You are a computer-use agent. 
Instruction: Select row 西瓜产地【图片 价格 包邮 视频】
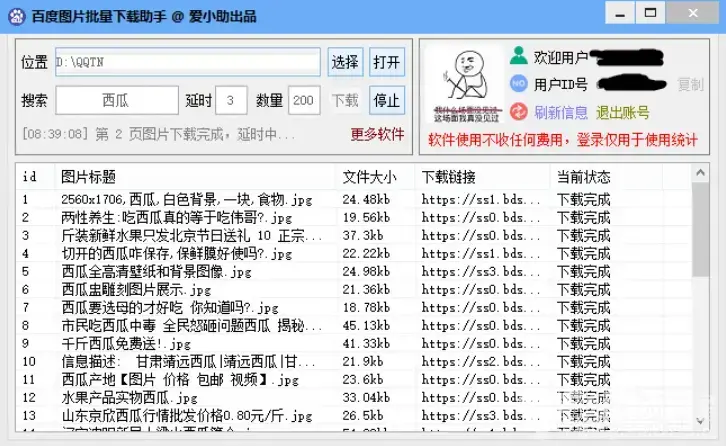[x=354, y=380]
